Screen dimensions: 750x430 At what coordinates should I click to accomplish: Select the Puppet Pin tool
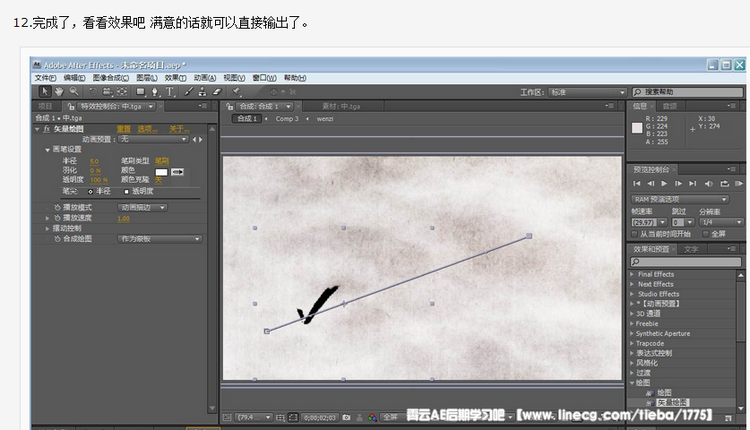(x=236, y=91)
